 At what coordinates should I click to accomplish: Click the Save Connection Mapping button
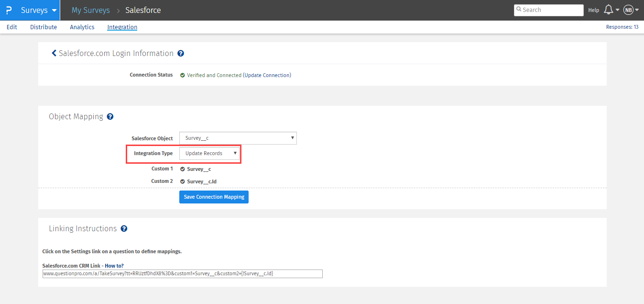click(x=214, y=197)
